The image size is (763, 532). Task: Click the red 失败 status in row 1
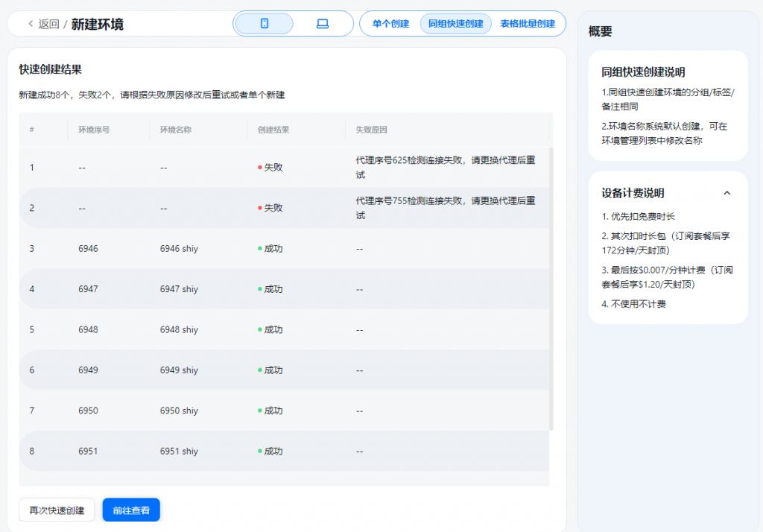270,168
